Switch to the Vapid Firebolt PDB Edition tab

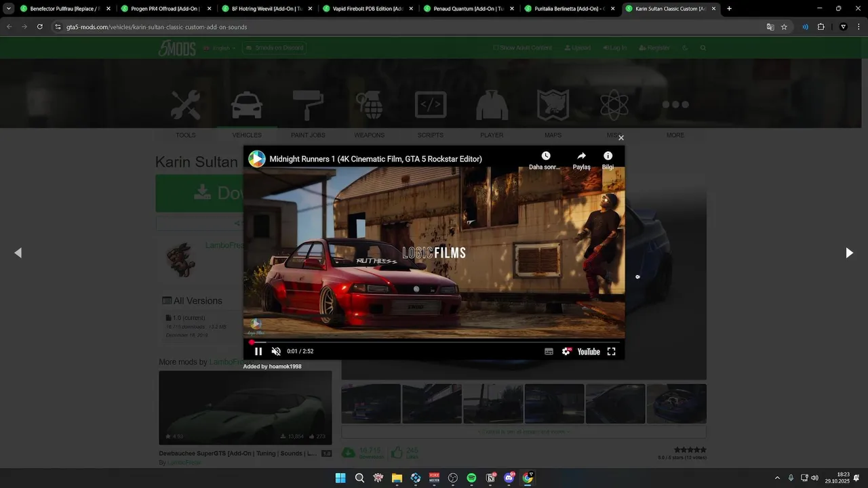(367, 9)
